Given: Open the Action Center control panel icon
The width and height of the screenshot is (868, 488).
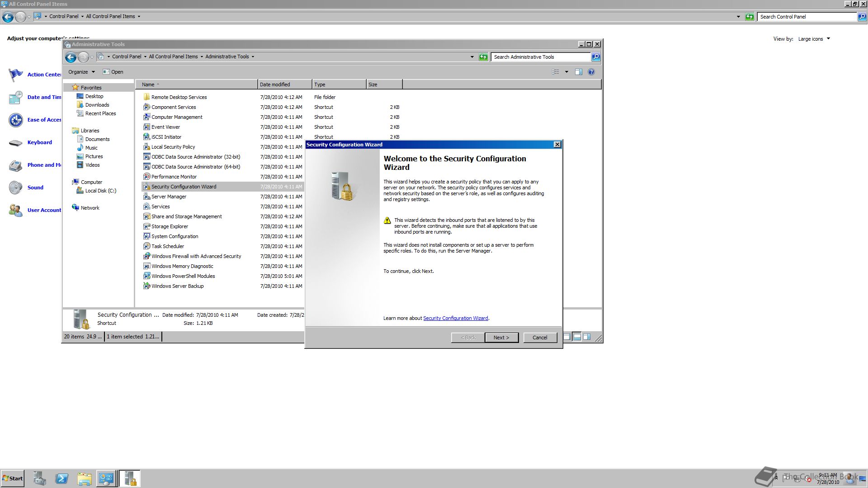Looking at the screenshot, I should [16, 75].
